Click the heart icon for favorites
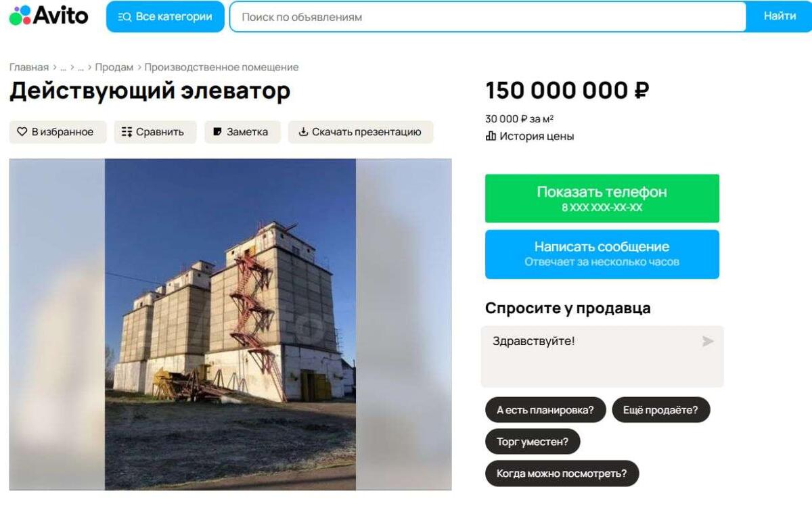The width and height of the screenshot is (812, 508). pyautogui.click(x=22, y=132)
